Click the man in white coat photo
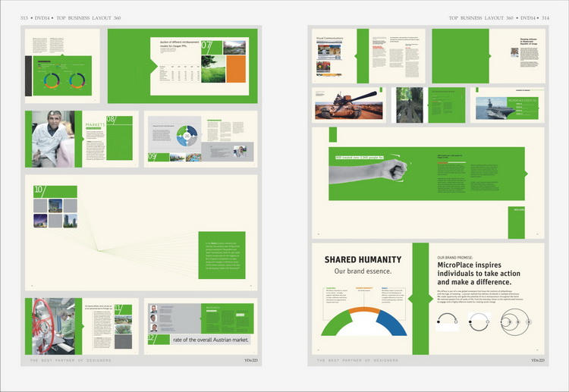The width and height of the screenshot is (569, 392). point(53,139)
